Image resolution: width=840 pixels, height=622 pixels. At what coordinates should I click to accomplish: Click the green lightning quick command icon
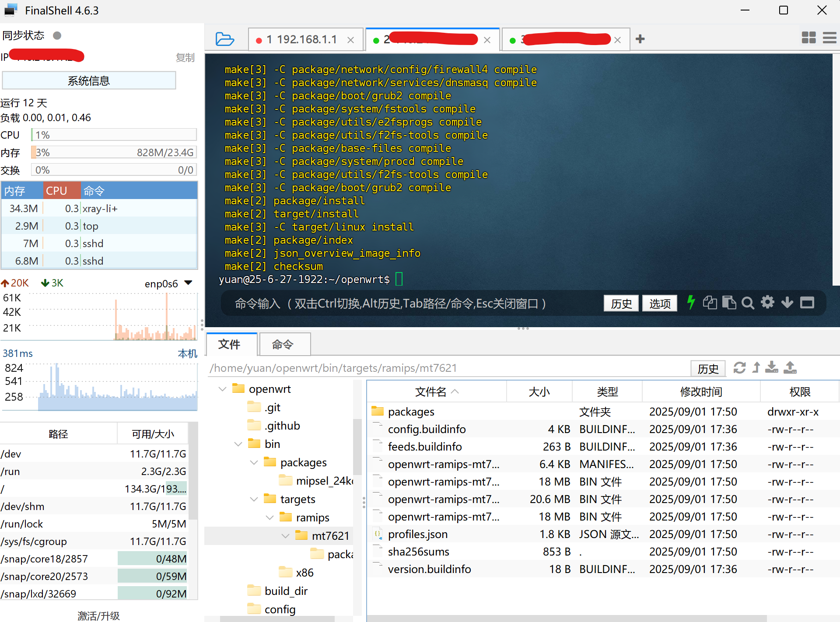[691, 303]
